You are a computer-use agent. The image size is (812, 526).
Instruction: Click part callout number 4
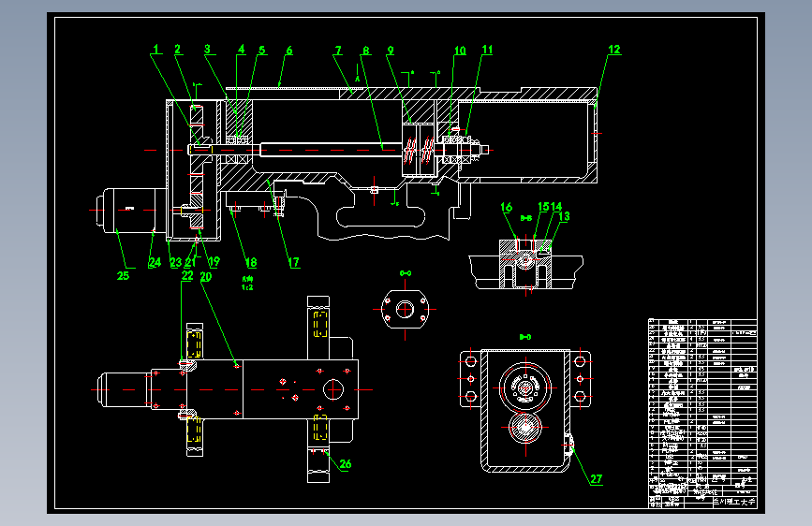(x=242, y=50)
